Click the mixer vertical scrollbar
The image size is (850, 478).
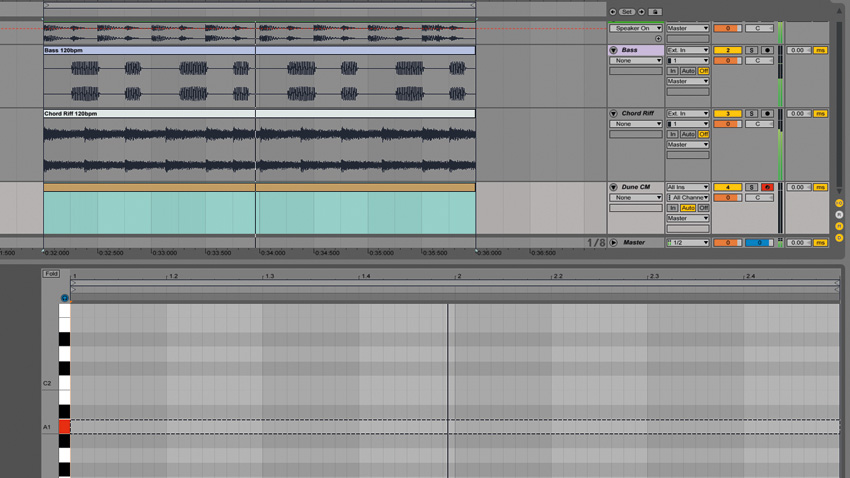pyautogui.click(x=840, y=106)
